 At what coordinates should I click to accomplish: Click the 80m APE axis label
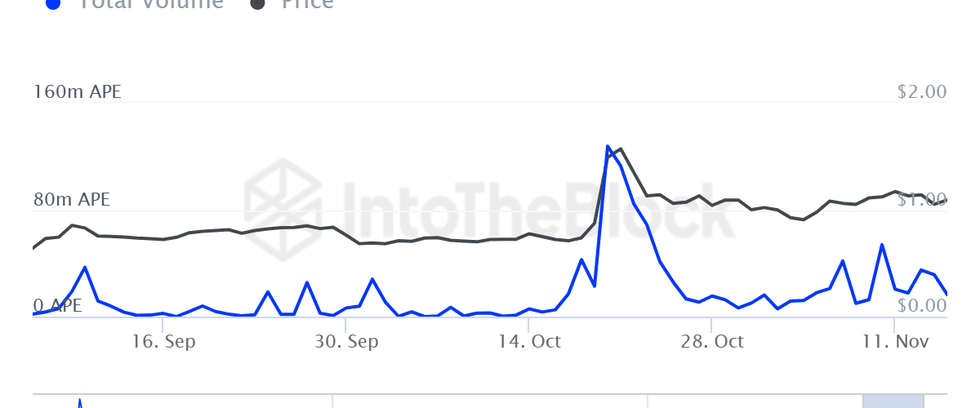pos(71,200)
